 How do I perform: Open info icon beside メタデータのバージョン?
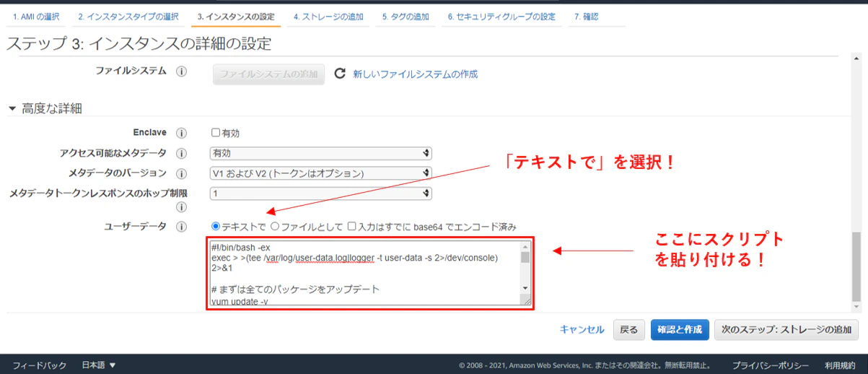point(182,174)
